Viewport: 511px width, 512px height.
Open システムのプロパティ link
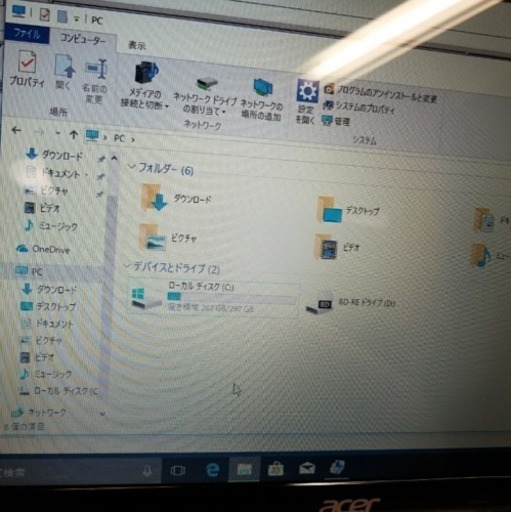click(x=359, y=107)
